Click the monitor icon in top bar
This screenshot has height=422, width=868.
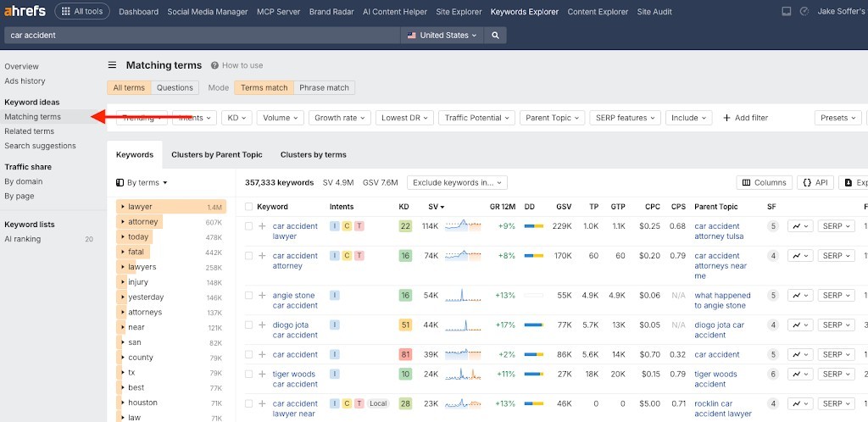point(786,11)
